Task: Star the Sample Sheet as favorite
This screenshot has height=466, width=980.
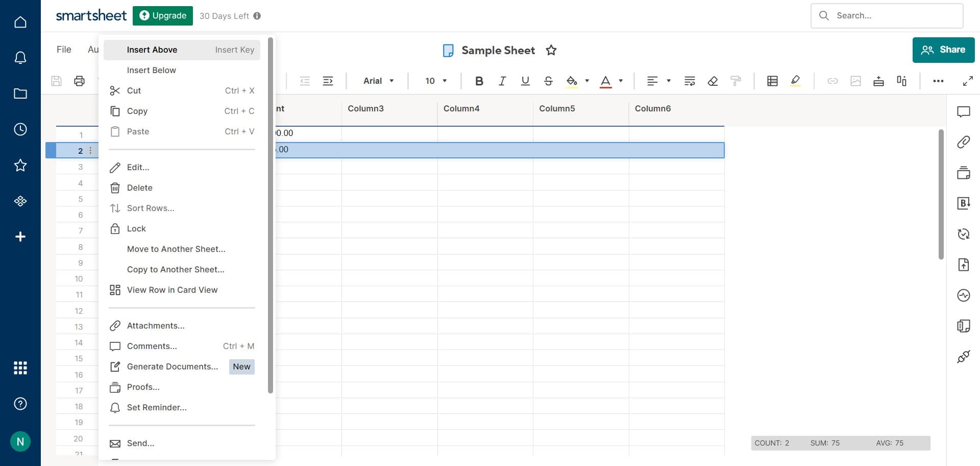Action: tap(551, 50)
